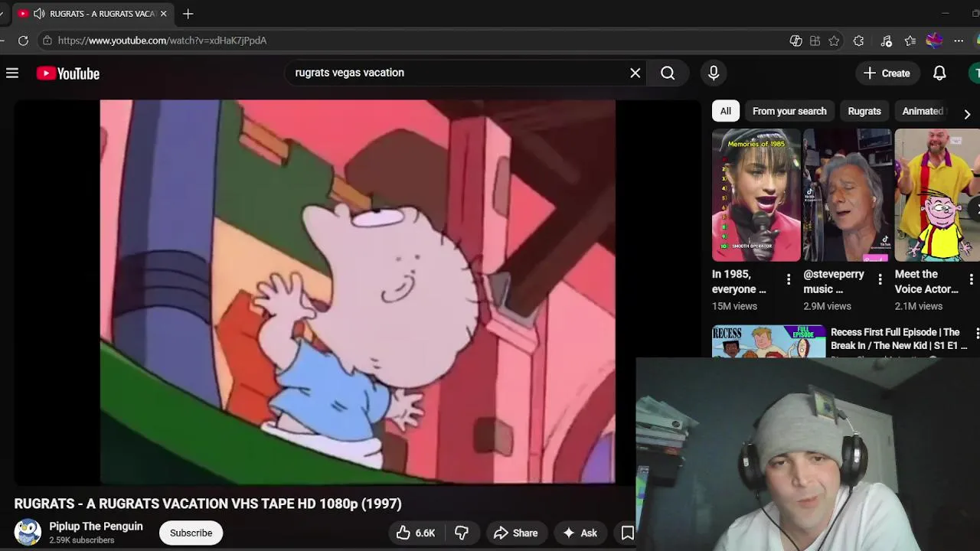The width and height of the screenshot is (980, 551).
Task: Show more filter chips with the arrow
Action: click(967, 114)
